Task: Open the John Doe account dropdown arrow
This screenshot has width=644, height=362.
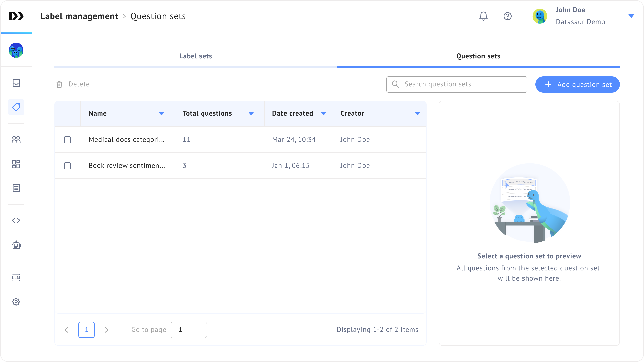Action: [x=631, y=16]
